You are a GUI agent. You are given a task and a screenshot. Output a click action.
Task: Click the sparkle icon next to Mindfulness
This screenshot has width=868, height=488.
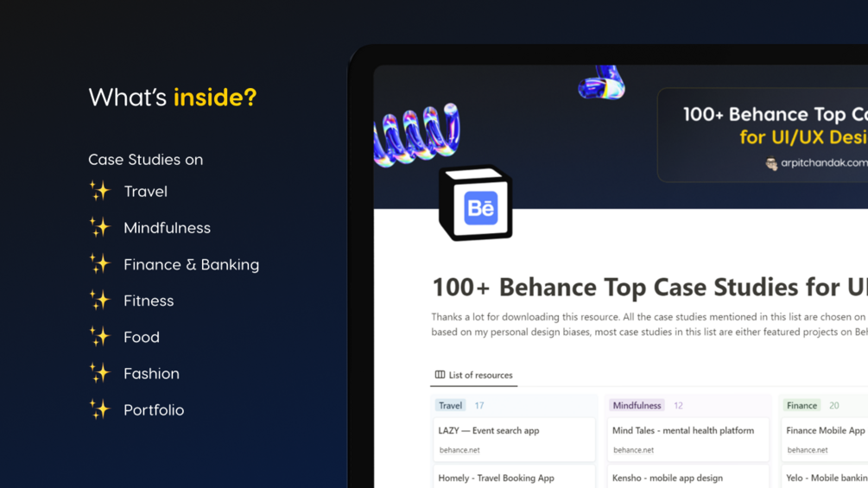tap(99, 227)
